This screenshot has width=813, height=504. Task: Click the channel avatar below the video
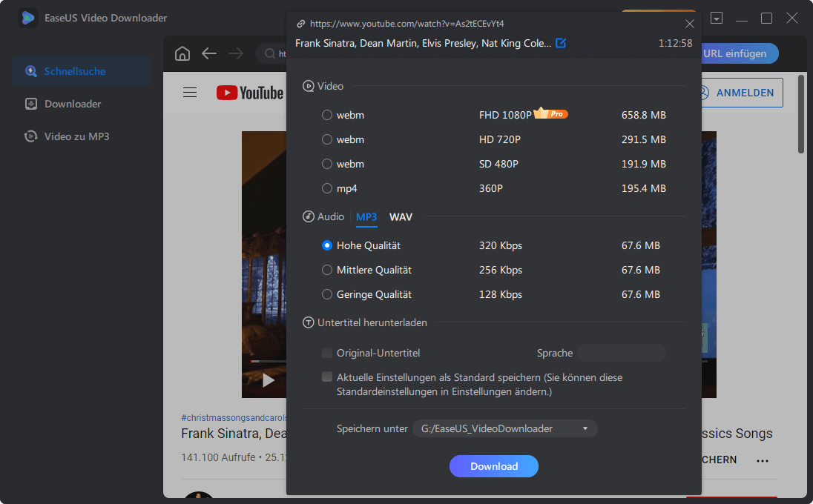tap(199, 497)
